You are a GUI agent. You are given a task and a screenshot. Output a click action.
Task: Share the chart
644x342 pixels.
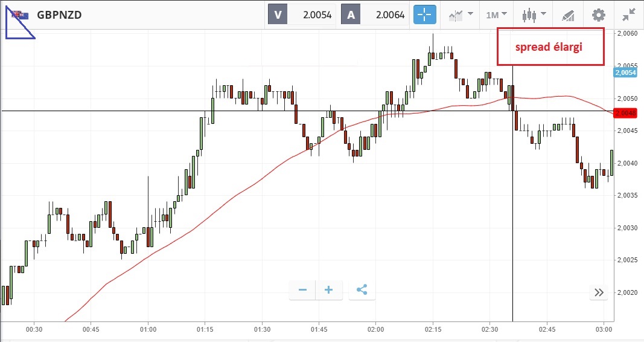click(362, 290)
